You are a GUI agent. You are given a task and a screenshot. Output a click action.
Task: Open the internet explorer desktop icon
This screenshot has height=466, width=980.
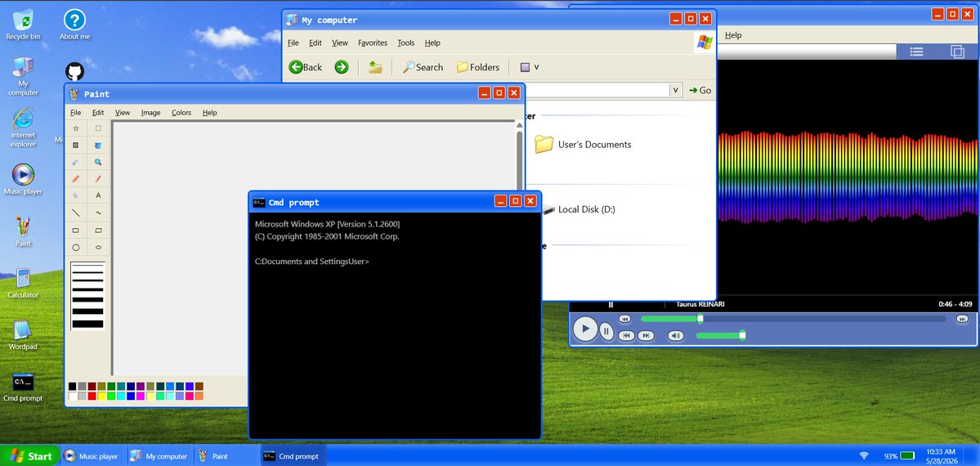point(23,128)
